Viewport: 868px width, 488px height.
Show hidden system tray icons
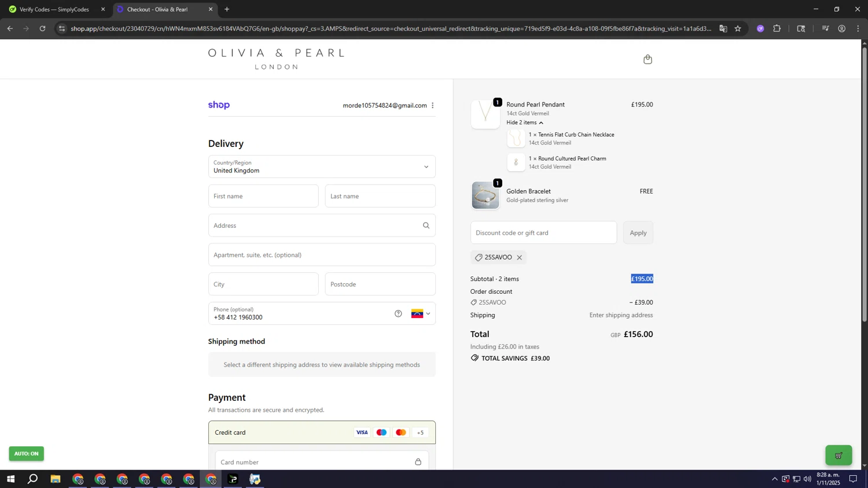[x=775, y=479]
